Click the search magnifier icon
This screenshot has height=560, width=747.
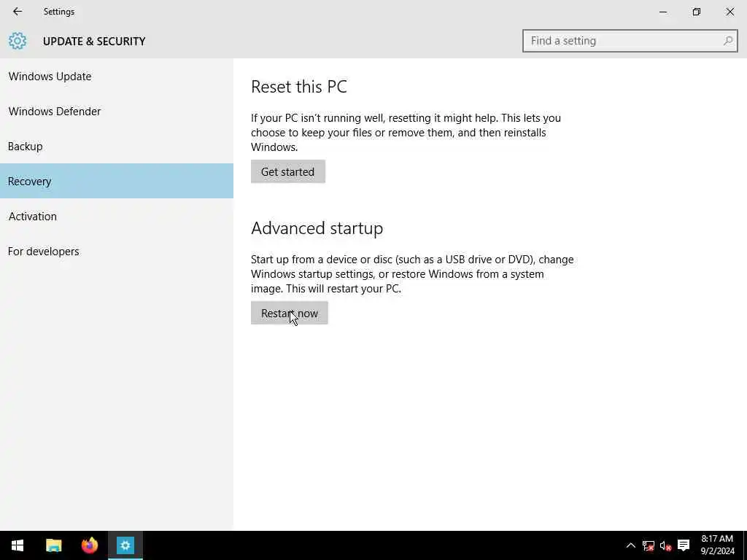pos(727,41)
